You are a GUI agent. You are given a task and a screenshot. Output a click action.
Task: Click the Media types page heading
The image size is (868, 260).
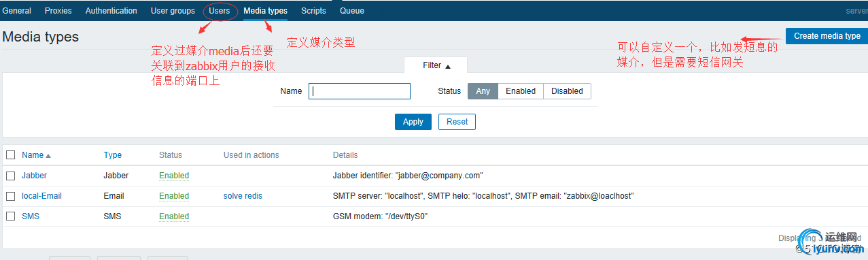click(x=41, y=37)
